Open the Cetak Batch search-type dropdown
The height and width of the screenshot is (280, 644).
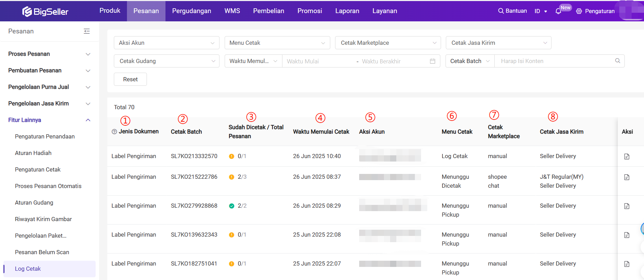click(470, 61)
